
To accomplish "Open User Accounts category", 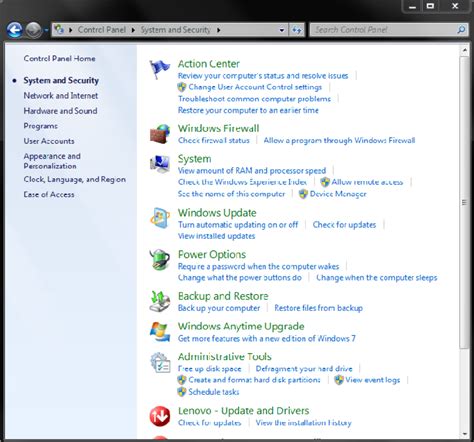I will (x=49, y=141).
